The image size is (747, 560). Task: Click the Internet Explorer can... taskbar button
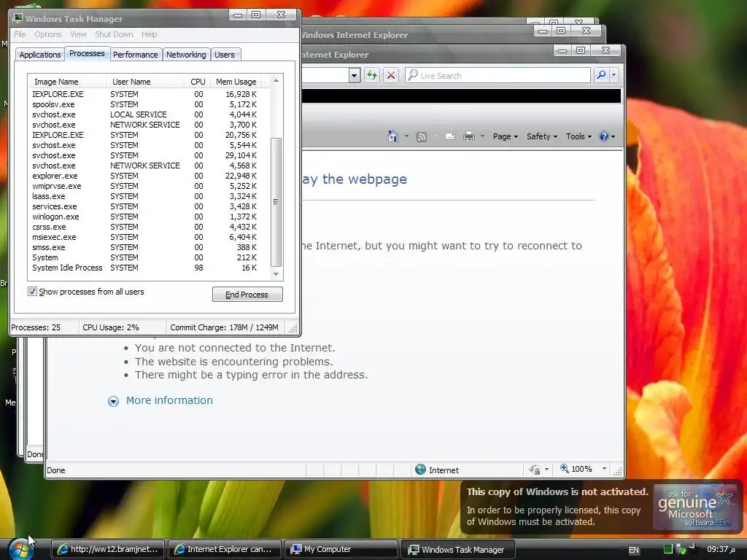tap(224, 549)
